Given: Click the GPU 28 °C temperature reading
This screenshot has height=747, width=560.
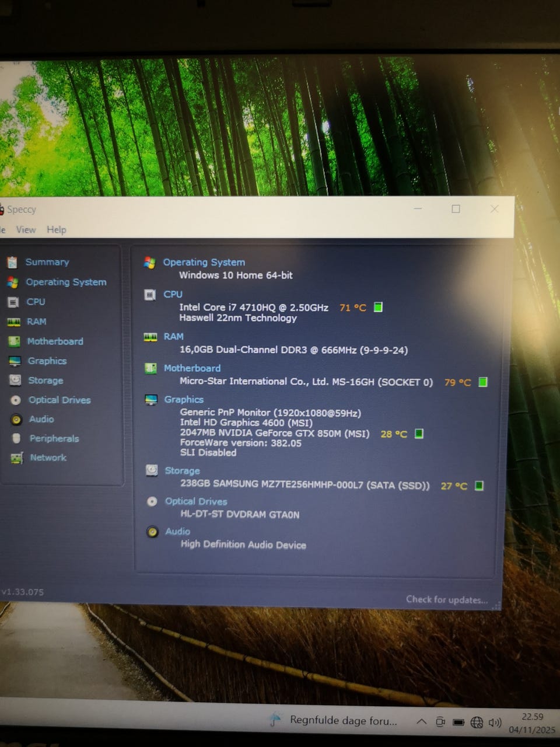Looking at the screenshot, I should [394, 434].
